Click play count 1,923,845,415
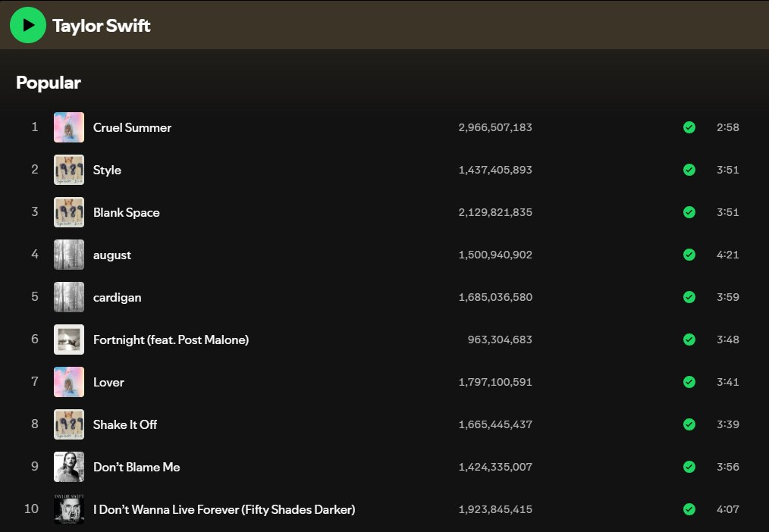Image resolution: width=769 pixels, height=532 pixels. [495, 509]
